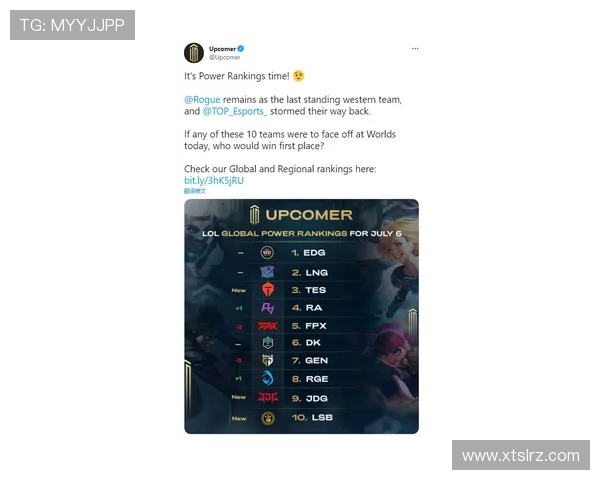Click the @Upcomer handle text
Screen dimensions: 600x480
[x=225, y=57]
